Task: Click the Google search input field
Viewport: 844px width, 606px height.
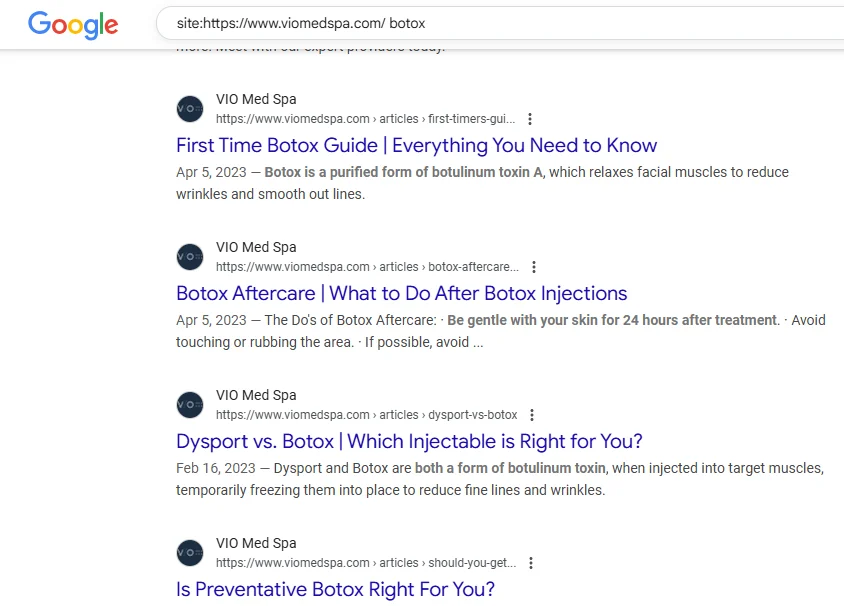Action: pyautogui.click(x=500, y=22)
